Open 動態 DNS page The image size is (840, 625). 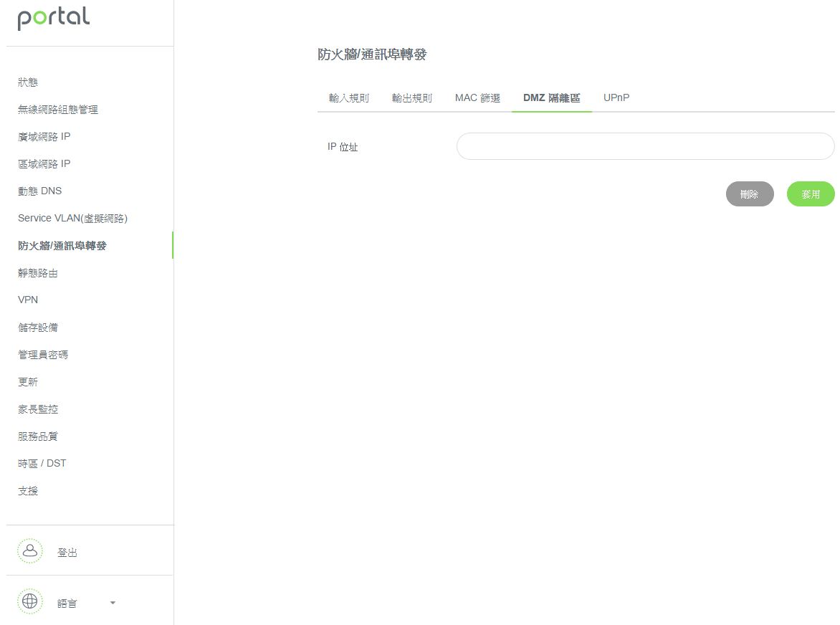point(39,191)
